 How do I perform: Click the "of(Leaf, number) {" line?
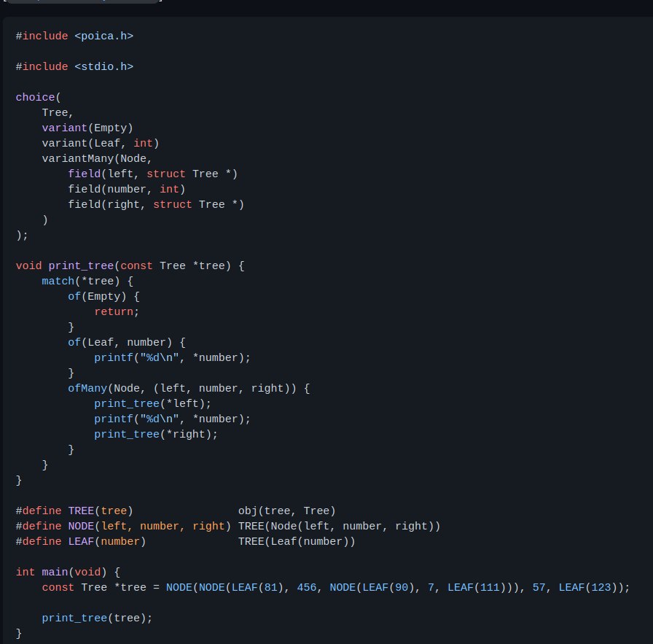pos(127,343)
